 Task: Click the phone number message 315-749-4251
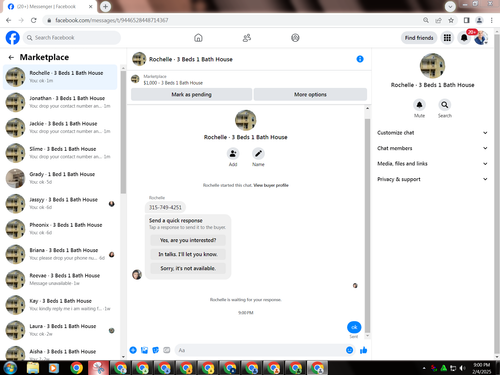click(x=165, y=207)
